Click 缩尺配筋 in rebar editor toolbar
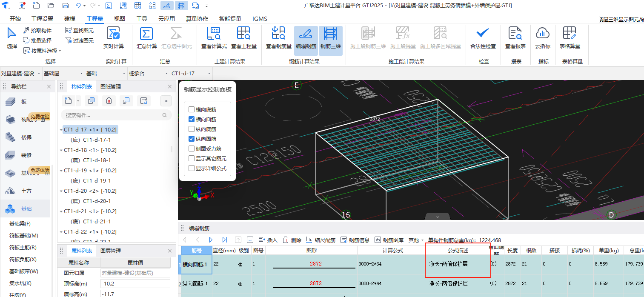The image size is (644, 297). point(321,240)
